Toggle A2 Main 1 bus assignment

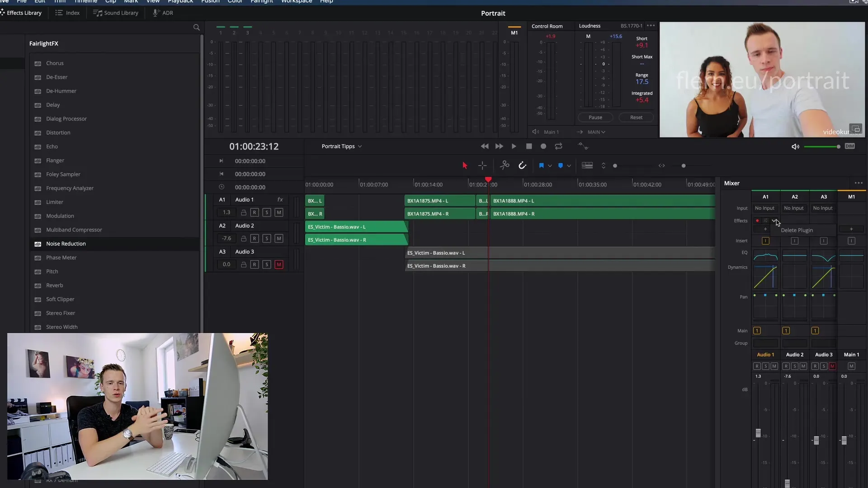click(x=786, y=331)
